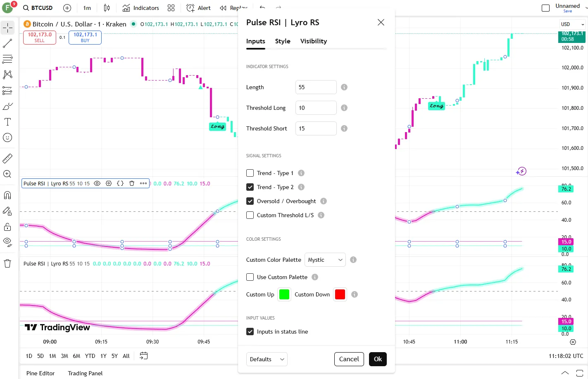Enable the Trend - Type 1 checkbox
Viewport: 588px width, 379px height.
tap(250, 173)
